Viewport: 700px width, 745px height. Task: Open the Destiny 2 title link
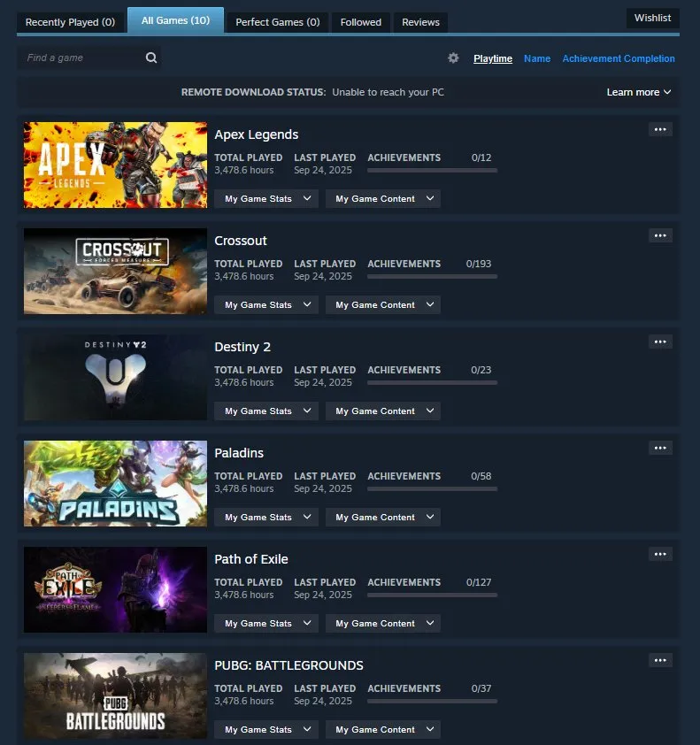click(242, 347)
